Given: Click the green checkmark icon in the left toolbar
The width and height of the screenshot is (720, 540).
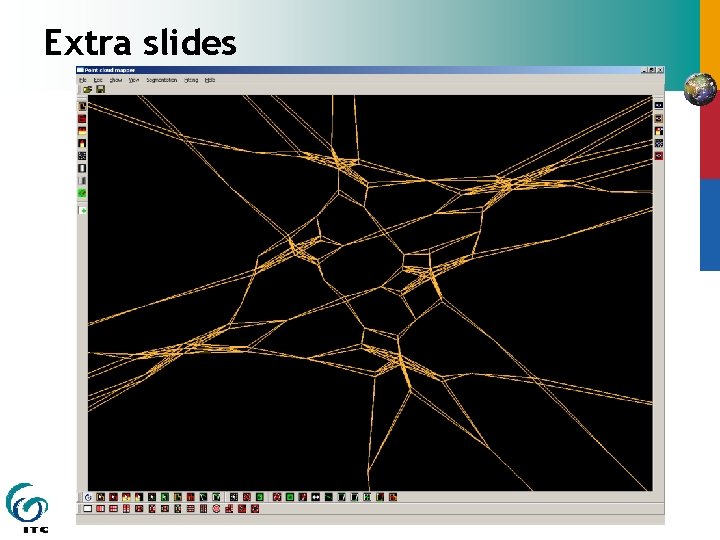Looking at the screenshot, I should pyautogui.click(x=82, y=193).
